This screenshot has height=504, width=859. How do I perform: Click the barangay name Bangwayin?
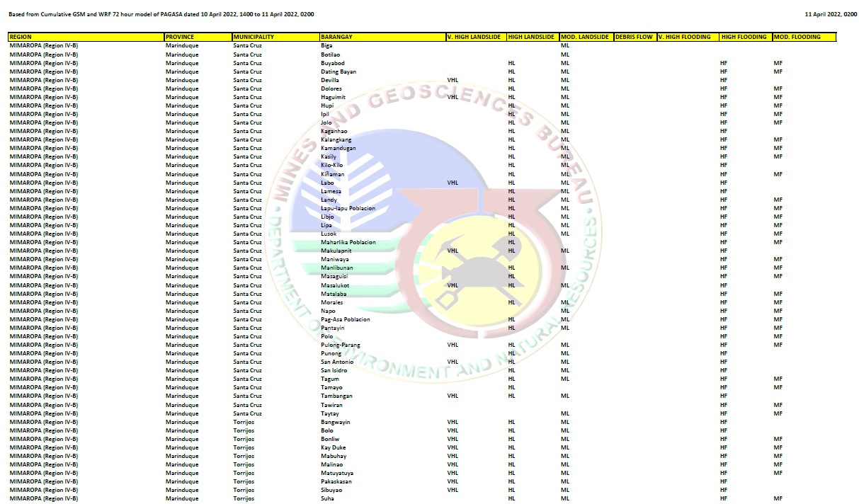point(336,422)
